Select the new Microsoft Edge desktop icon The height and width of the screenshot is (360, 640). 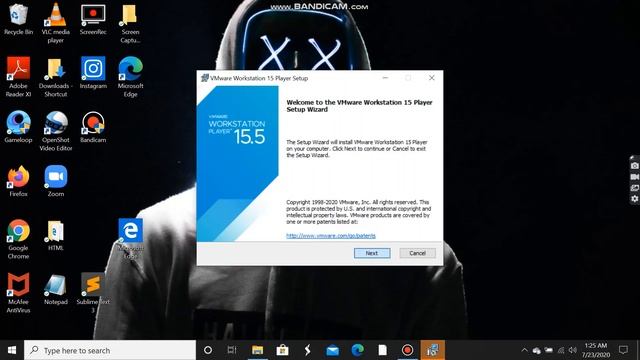click(x=130, y=77)
